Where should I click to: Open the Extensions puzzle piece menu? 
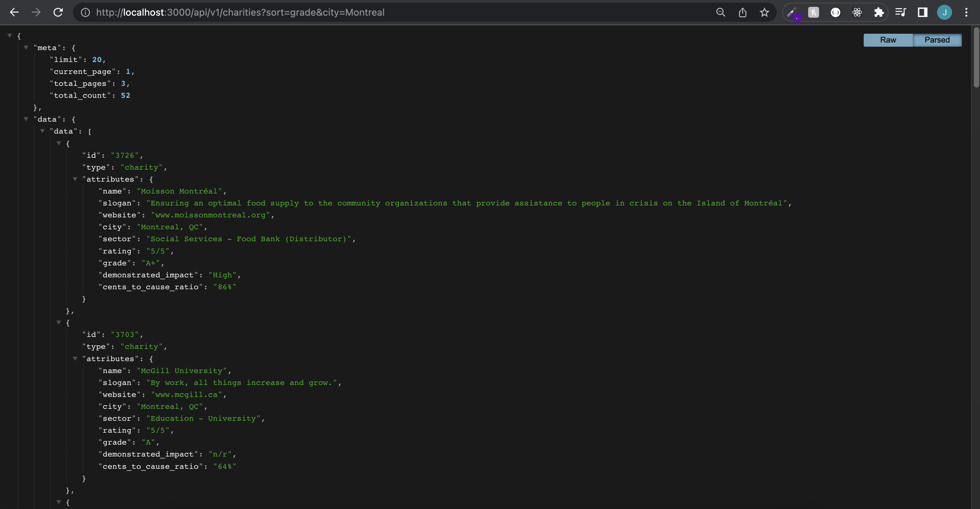(879, 12)
